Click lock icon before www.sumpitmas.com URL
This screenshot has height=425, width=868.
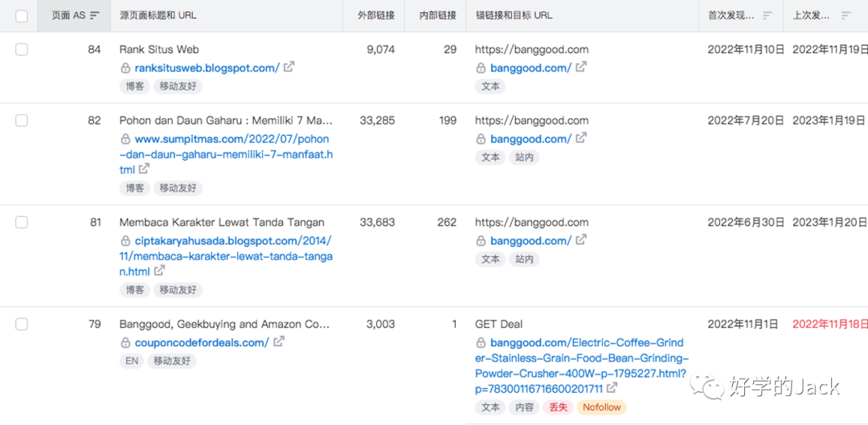tap(125, 140)
